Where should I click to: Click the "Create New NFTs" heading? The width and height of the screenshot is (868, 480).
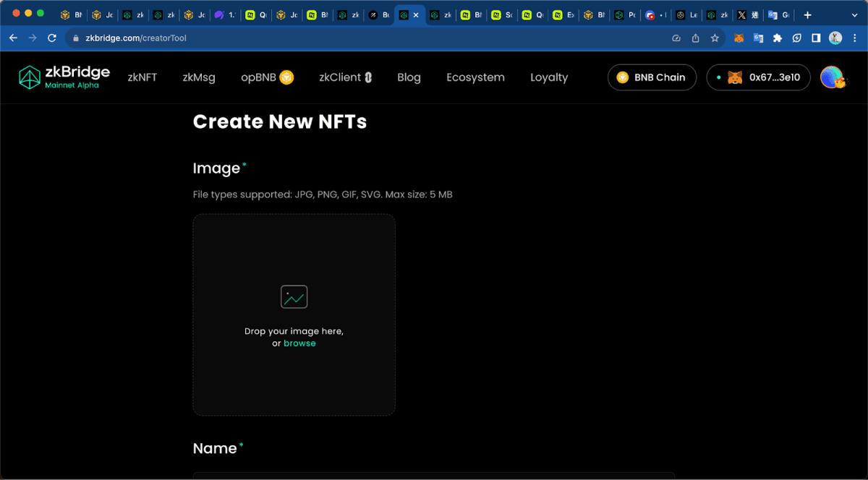tap(280, 121)
